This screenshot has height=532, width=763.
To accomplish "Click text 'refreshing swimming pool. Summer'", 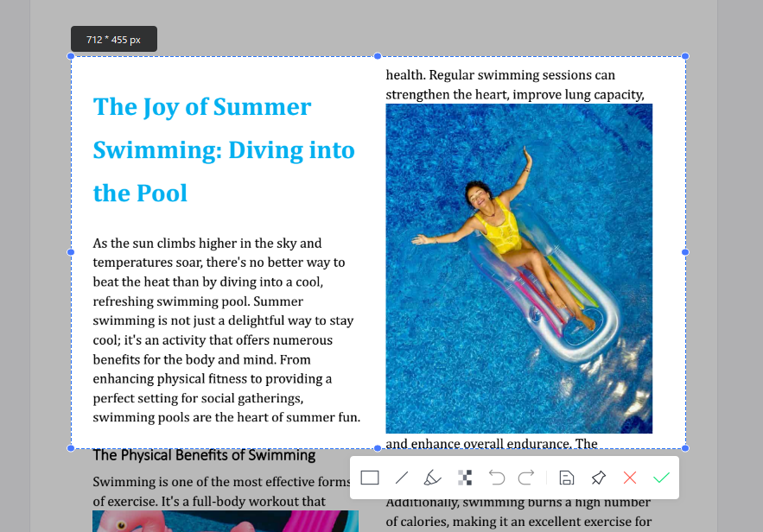I will click(198, 301).
